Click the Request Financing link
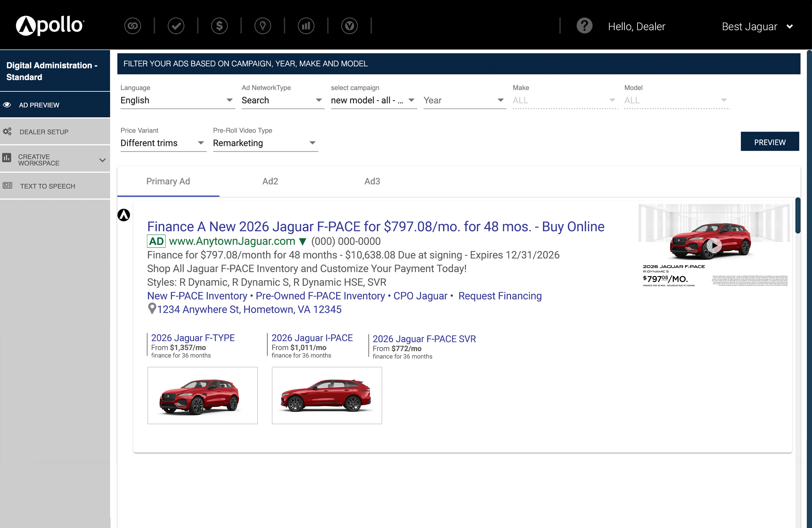812x528 pixels. tap(500, 295)
